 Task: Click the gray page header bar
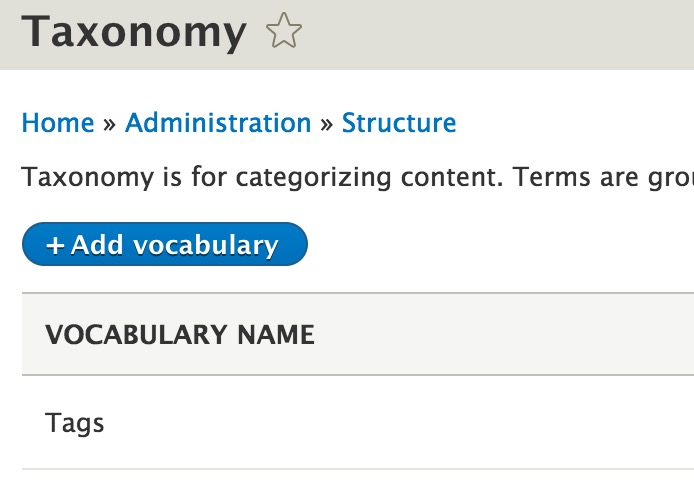[x=347, y=35]
